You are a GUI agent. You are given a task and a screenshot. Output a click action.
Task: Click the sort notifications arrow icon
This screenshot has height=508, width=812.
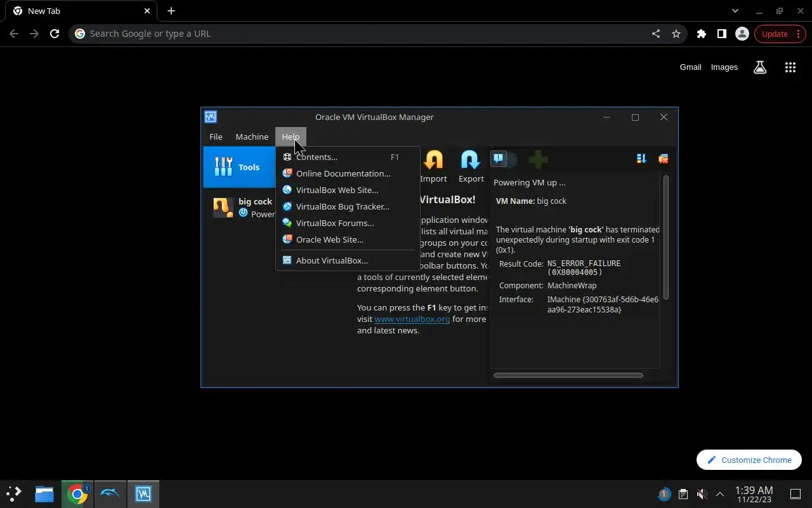coord(641,159)
